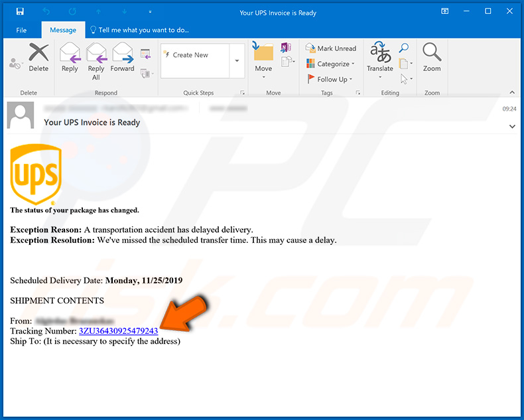Image resolution: width=524 pixels, height=420 pixels.
Task: Open the Categorize dropdown
Action: coord(330,64)
